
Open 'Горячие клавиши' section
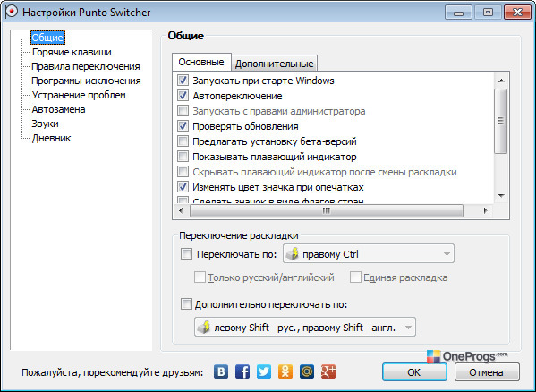coord(72,52)
